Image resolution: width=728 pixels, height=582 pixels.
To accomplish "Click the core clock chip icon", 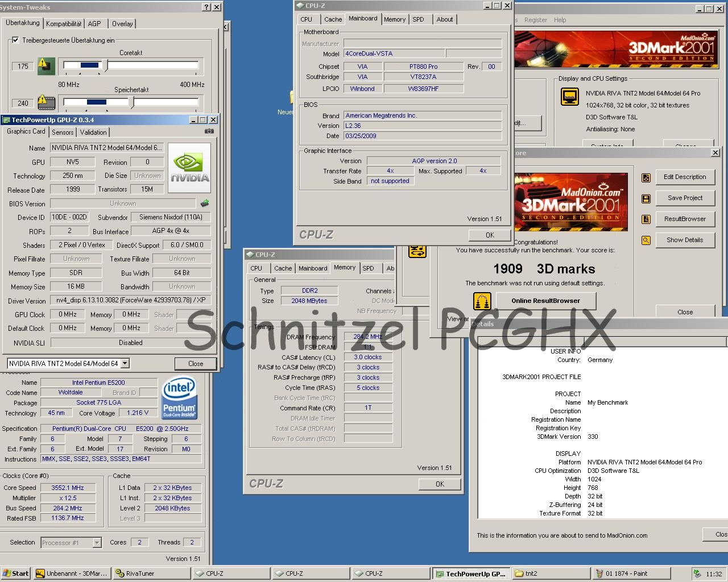I will point(46,66).
